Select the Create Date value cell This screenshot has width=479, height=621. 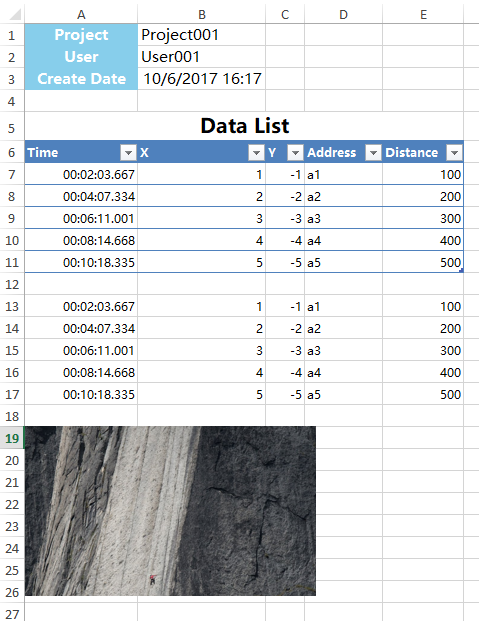(x=202, y=78)
